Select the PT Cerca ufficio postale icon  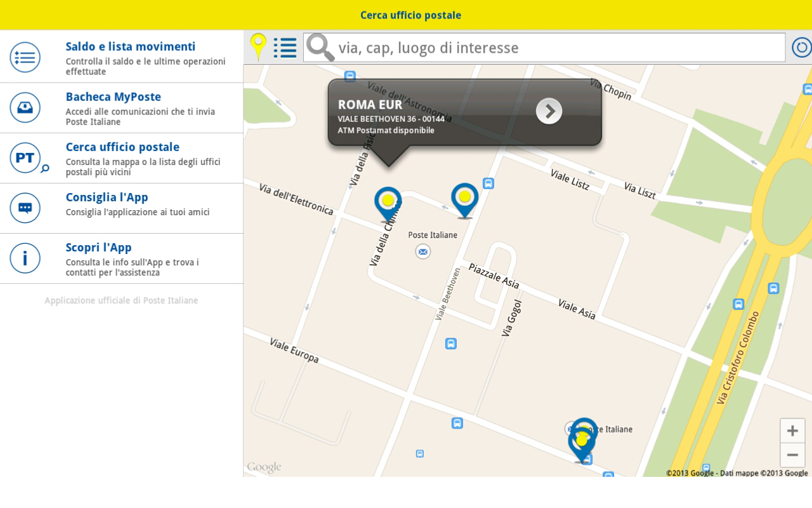pyautogui.click(x=29, y=158)
